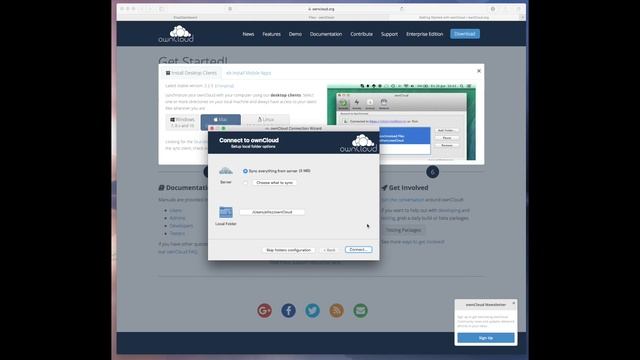Viewport: 640px width, 360px height.
Task: Open the Contribute menu item
Action: coord(361,34)
